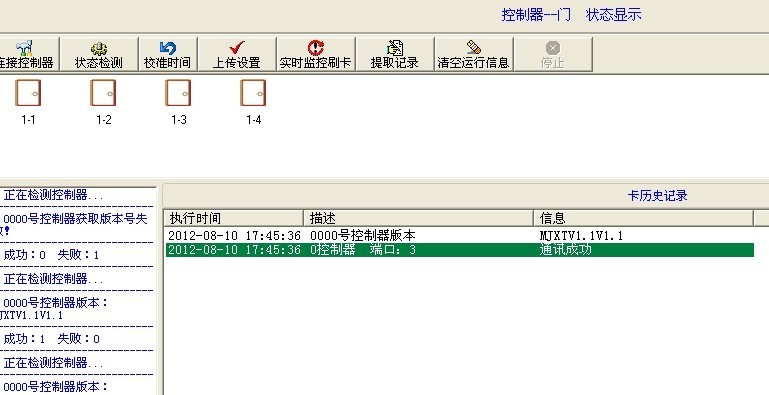Click the disabled 停止 stop button
This screenshot has width=769, height=395.
click(x=553, y=54)
